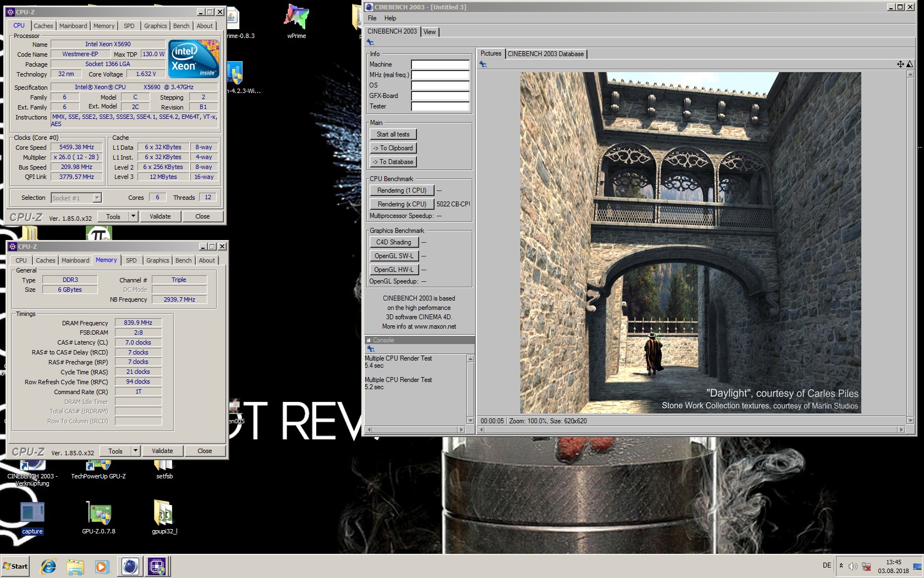Click the To Database button

coord(393,162)
